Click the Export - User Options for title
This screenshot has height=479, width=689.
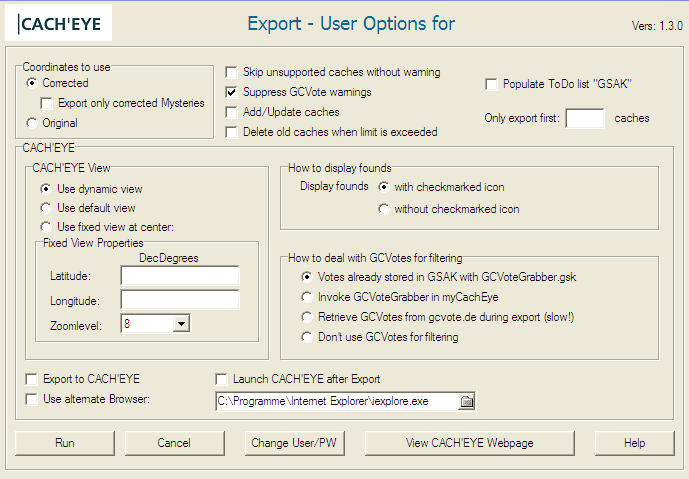tap(351, 23)
